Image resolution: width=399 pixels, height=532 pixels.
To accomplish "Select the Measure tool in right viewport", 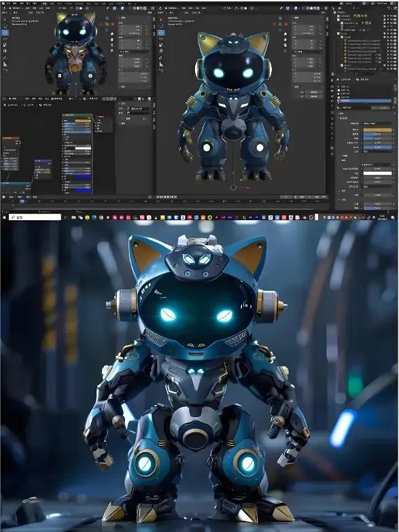I will [x=161, y=64].
